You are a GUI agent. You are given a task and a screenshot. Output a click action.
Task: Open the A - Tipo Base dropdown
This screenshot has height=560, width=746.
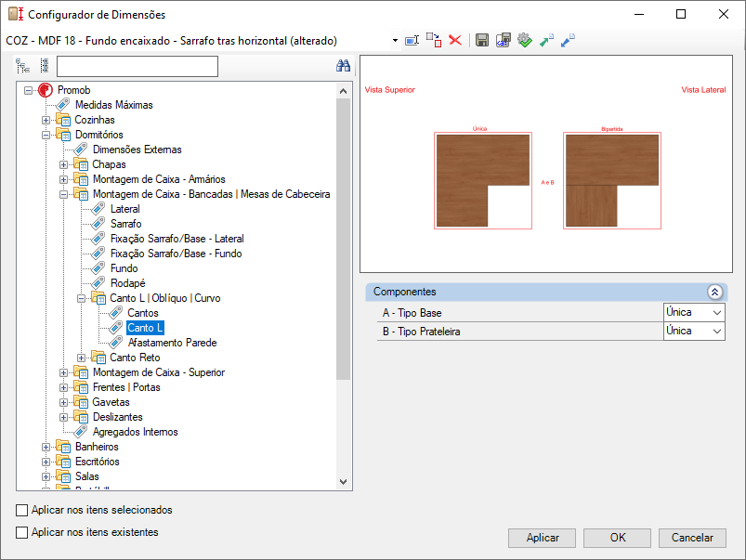694,313
